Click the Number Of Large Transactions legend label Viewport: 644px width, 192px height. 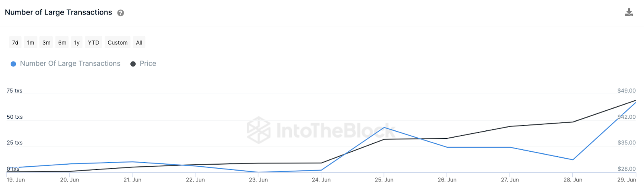click(70, 64)
